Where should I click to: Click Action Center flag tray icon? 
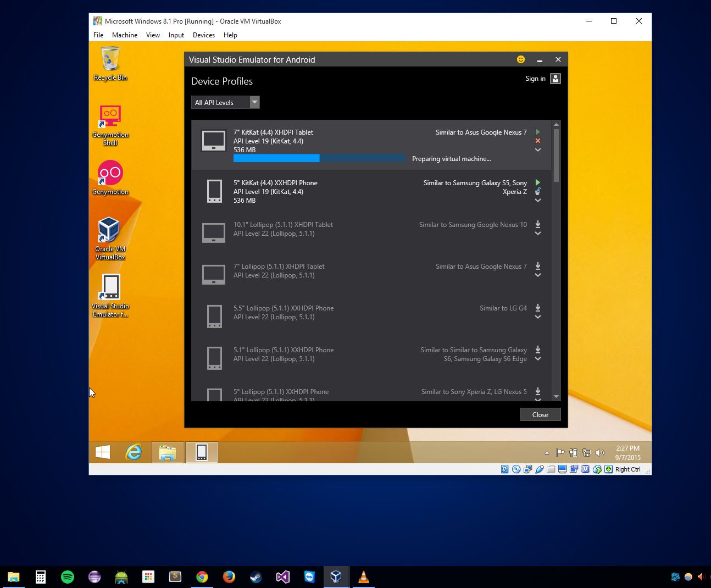click(x=560, y=453)
